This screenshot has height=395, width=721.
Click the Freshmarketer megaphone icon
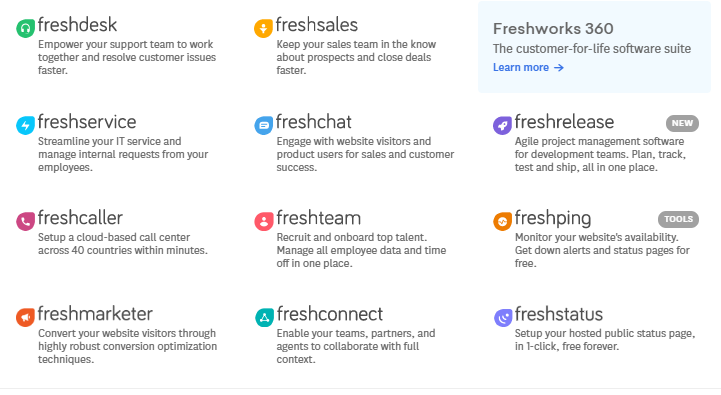point(25,317)
